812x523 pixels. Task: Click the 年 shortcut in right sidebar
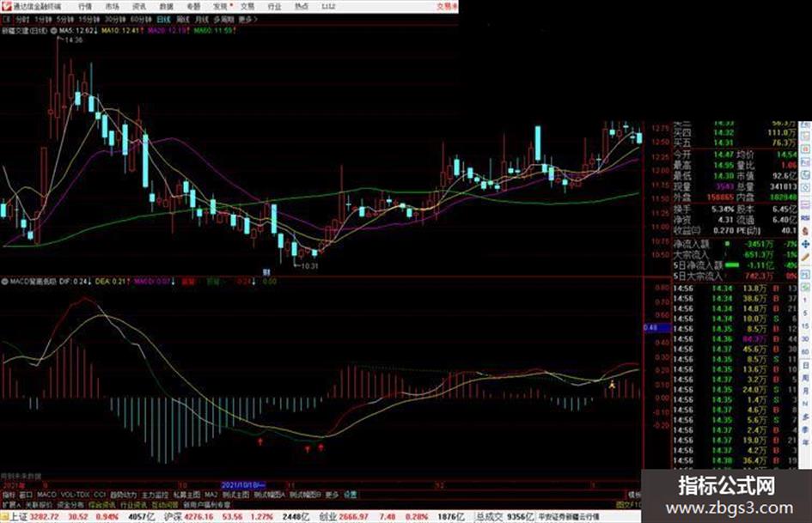[x=805, y=441]
